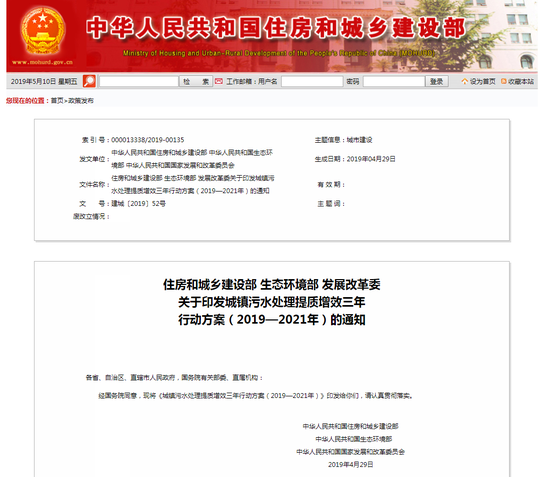Screen dimensions: 550x477
Task: Open the 收藏本站 link
Action: tap(521, 81)
